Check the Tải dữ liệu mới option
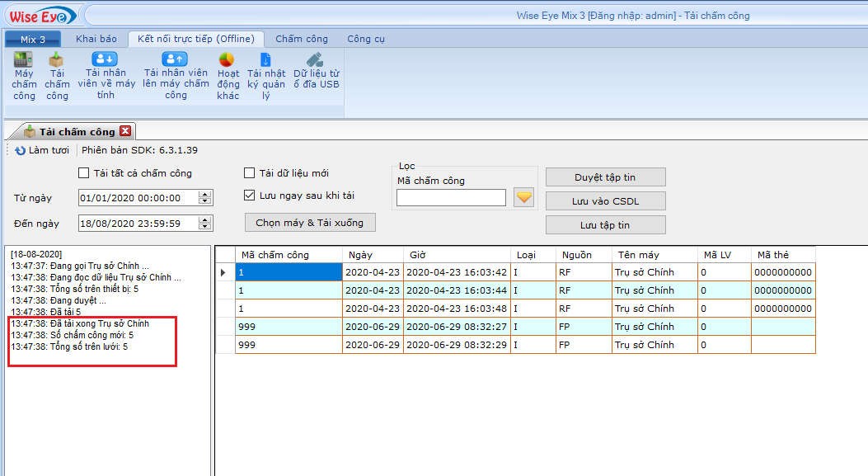868x476 pixels. point(250,173)
